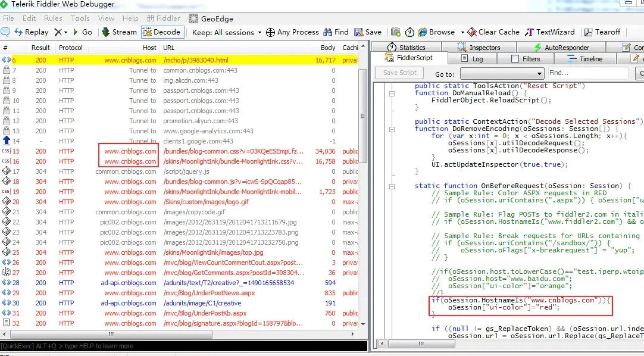This screenshot has height=356, width=644.
Task: Click the Save Script button
Action: pos(399,73)
